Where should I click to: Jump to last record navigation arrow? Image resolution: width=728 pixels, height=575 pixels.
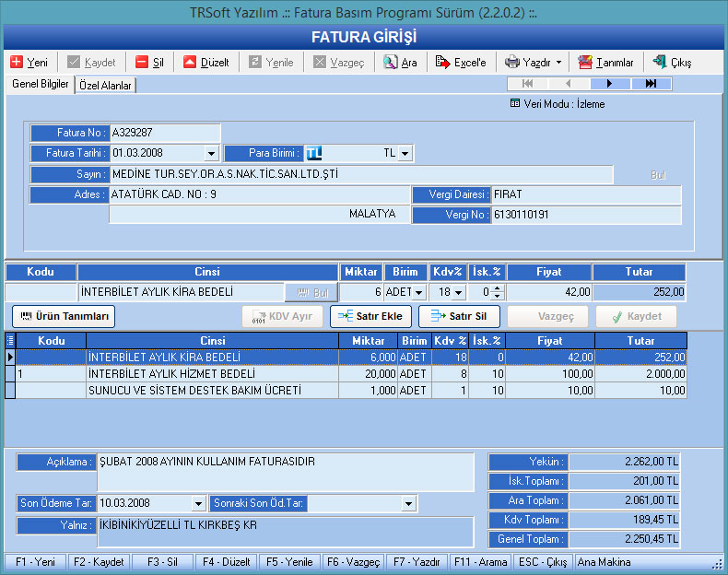point(651,84)
